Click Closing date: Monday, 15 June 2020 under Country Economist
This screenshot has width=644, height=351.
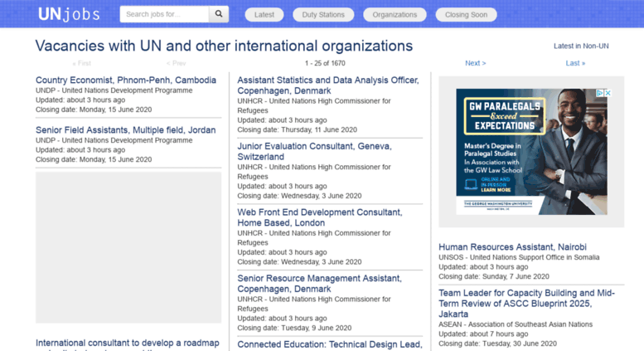[94, 110]
